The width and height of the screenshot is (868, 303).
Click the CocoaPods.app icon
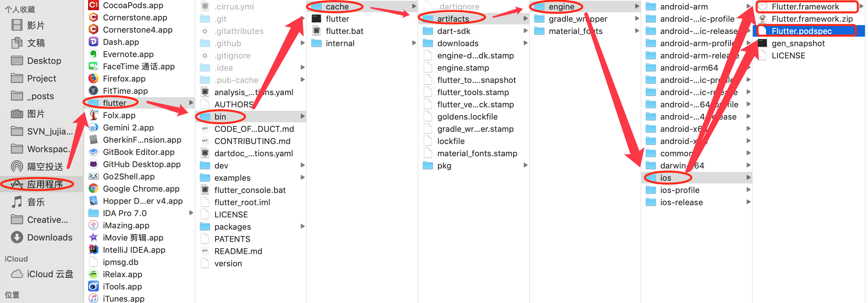[x=93, y=5]
